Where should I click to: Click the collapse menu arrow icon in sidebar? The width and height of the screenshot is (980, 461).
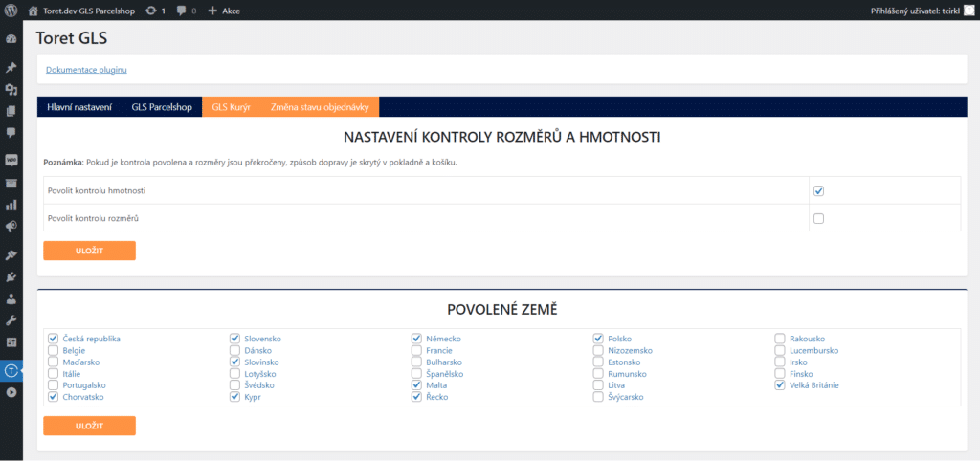point(11,392)
